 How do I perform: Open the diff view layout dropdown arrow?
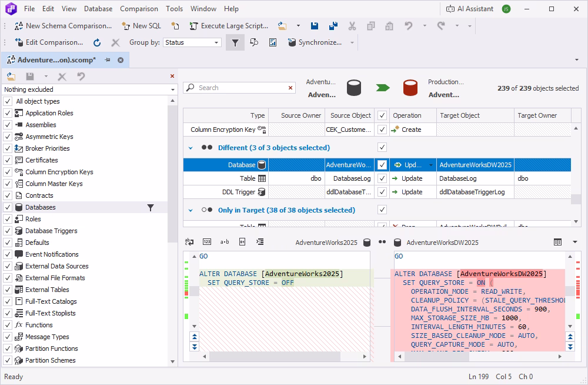tap(575, 243)
